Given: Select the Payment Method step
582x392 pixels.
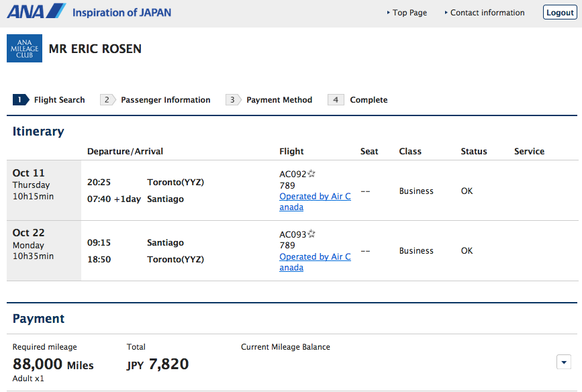Looking at the screenshot, I should 279,100.
